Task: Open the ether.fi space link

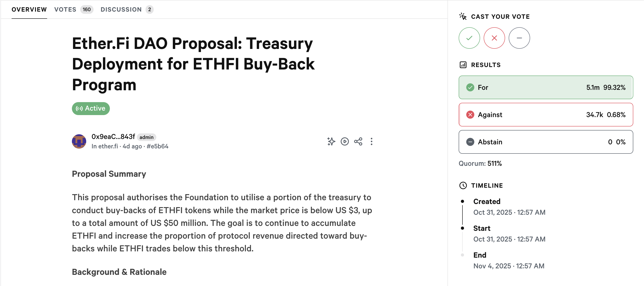Action: (108, 146)
